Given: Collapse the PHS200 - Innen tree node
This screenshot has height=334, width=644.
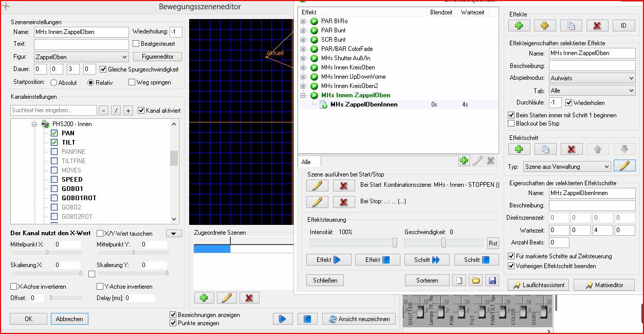Looking at the screenshot, I should 34,124.
